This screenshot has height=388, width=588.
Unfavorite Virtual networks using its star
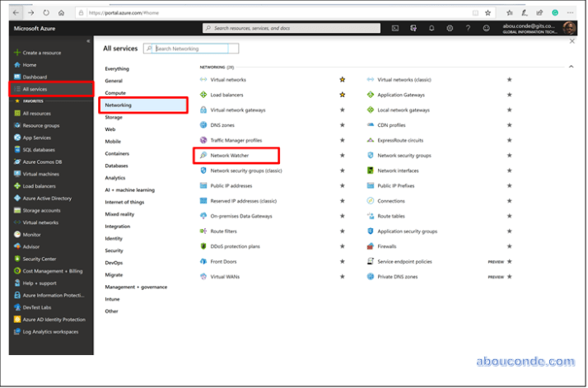coord(343,80)
